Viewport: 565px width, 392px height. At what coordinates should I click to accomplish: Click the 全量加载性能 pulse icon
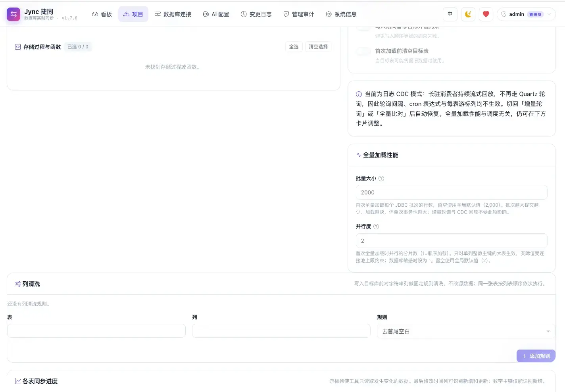pyautogui.click(x=359, y=155)
